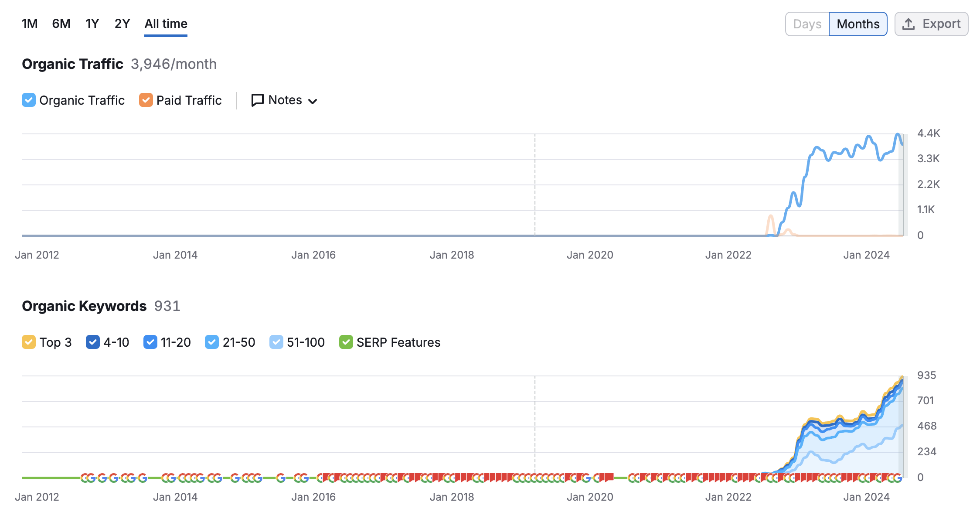Click the Notes speech bubble icon
Viewport: 980px width, 512px height.
[x=257, y=100]
